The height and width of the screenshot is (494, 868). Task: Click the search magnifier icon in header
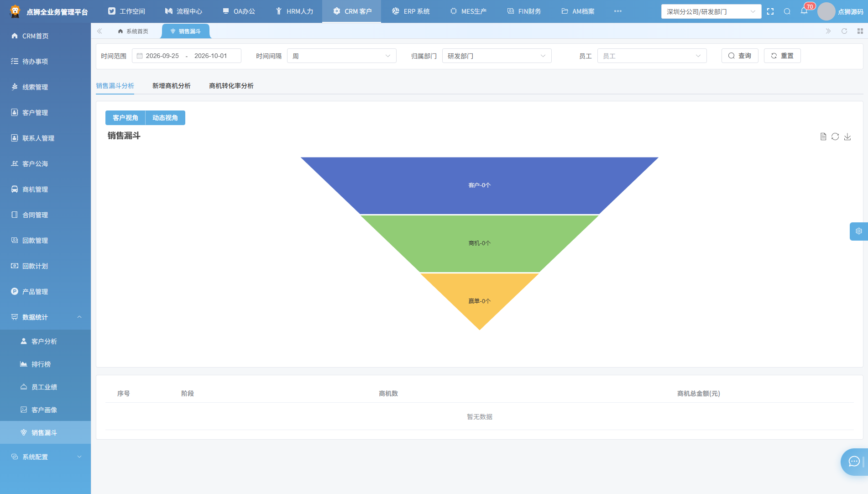(x=787, y=11)
